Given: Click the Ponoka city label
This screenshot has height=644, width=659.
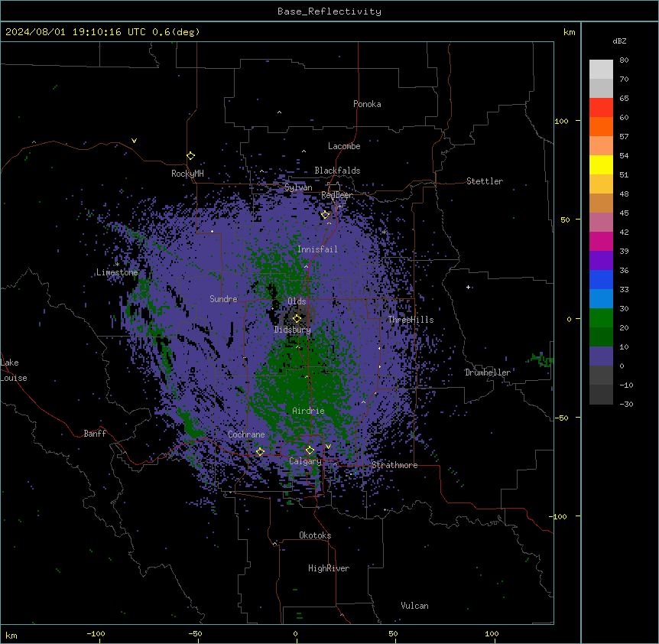Looking at the screenshot, I should 367,104.
